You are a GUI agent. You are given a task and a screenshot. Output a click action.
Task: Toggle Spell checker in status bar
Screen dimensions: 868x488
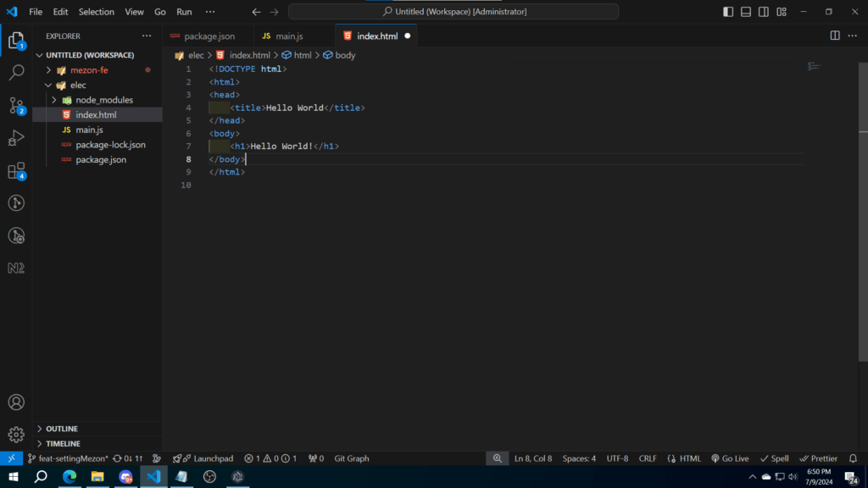(x=774, y=458)
